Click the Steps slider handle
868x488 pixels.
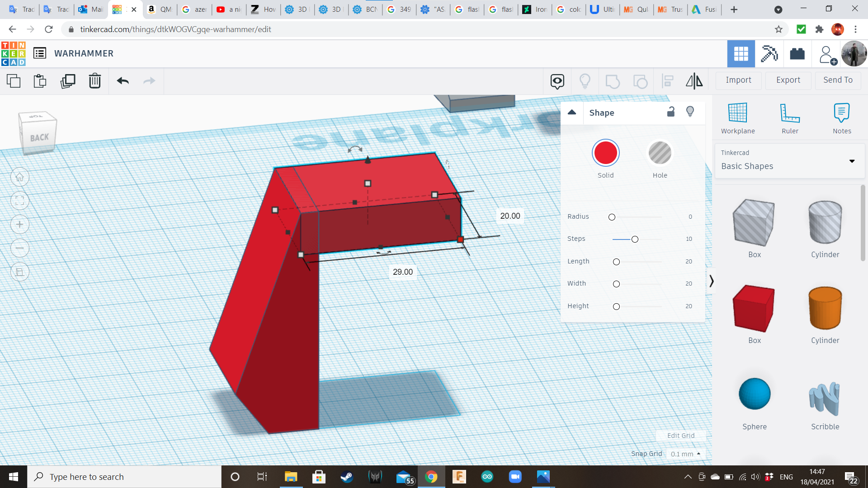point(635,239)
